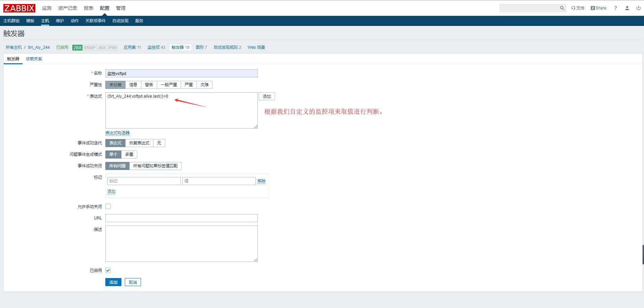Select 单个 problem event mode
Image resolution: width=644 pixels, height=308 pixels.
coord(113,155)
